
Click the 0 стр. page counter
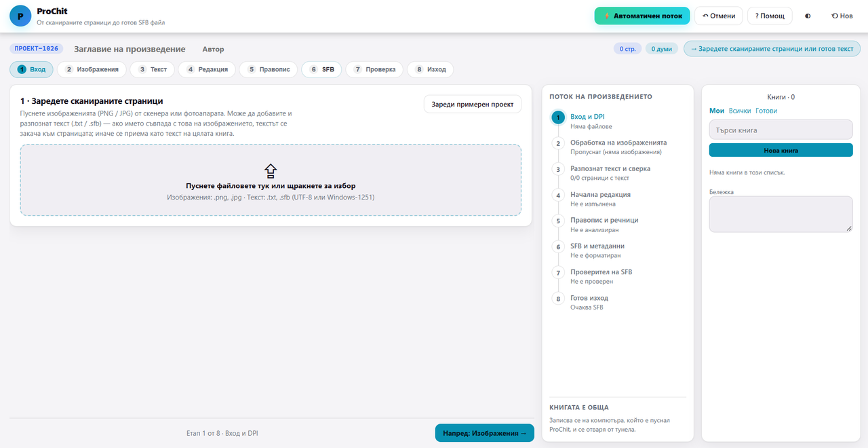coord(627,49)
